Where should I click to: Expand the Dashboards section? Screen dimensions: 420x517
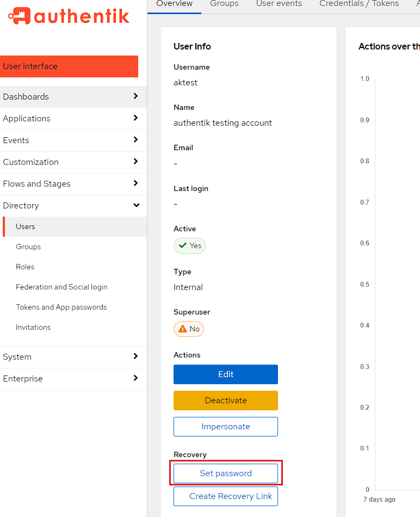point(73,97)
